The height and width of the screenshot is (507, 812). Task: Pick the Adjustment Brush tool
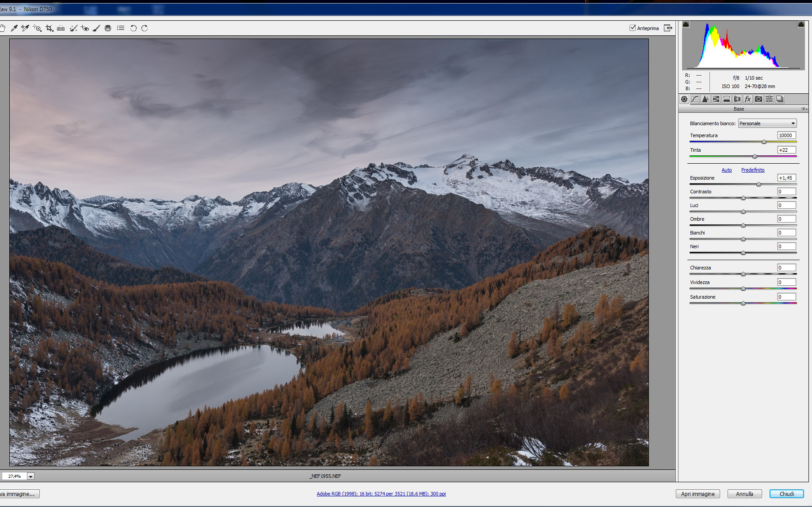(96, 28)
